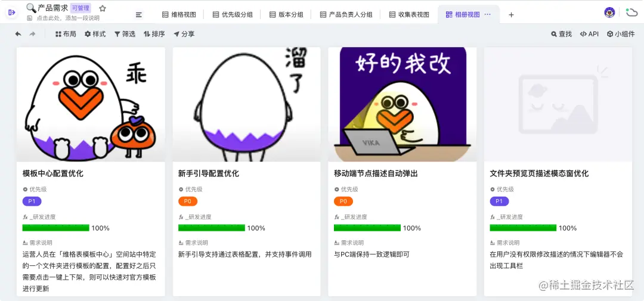The width and height of the screenshot is (644, 301).
Task: Click the redo arrow icon
Action: (x=32, y=34)
